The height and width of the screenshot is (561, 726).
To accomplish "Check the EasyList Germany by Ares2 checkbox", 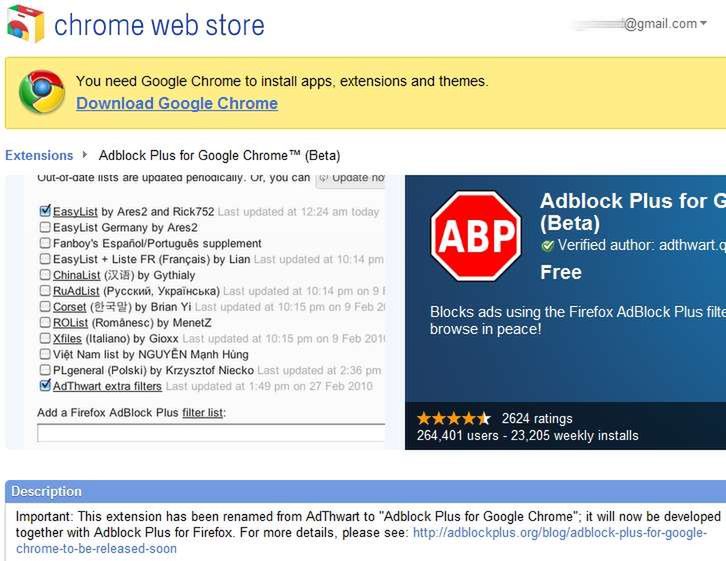I will [45, 227].
